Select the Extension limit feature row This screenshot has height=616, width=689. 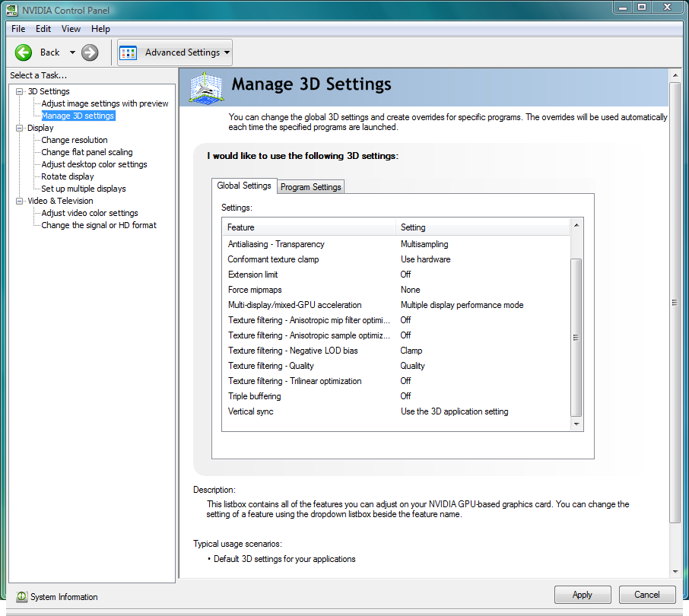pyautogui.click(x=396, y=275)
